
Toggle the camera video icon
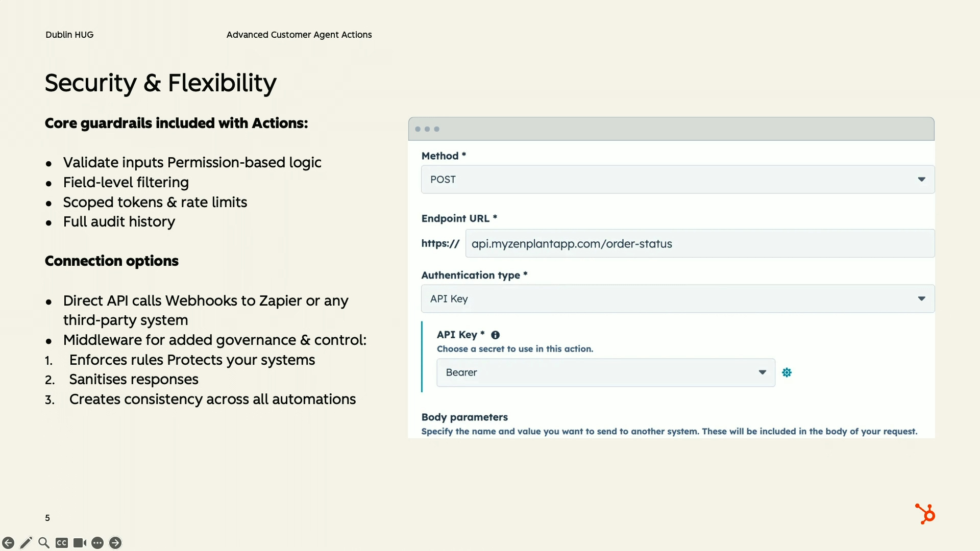pos(80,543)
